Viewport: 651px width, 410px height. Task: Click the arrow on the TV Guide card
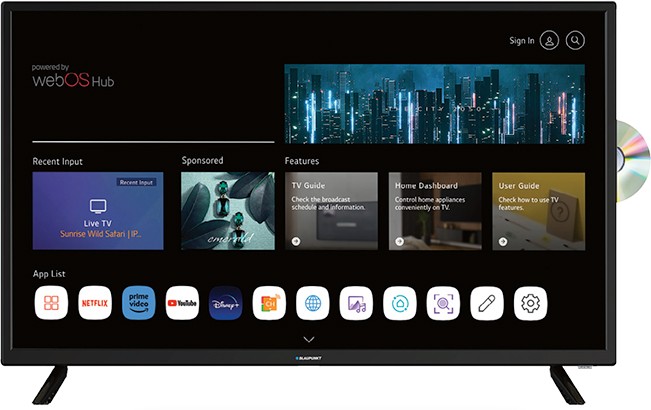click(296, 241)
